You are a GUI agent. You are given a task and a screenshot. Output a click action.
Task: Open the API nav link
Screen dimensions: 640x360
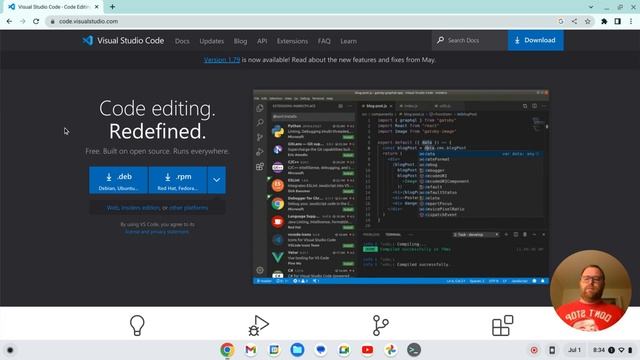[x=262, y=41]
